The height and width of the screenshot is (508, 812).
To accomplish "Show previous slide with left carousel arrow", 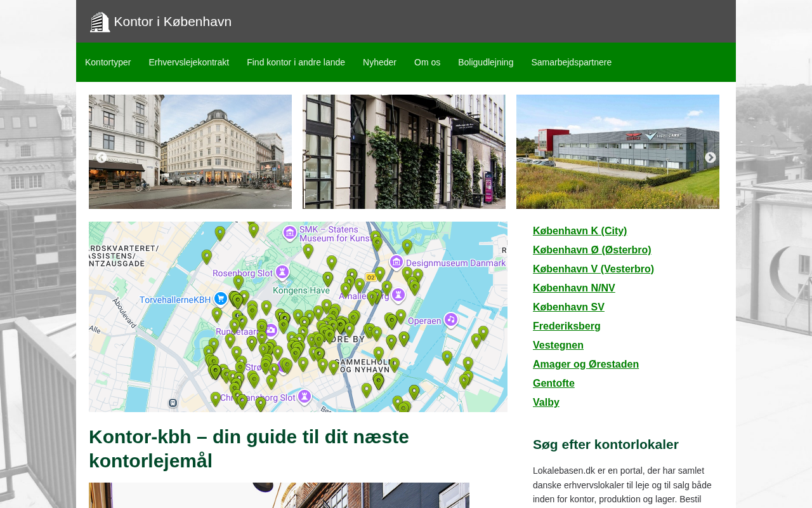I will (x=101, y=157).
